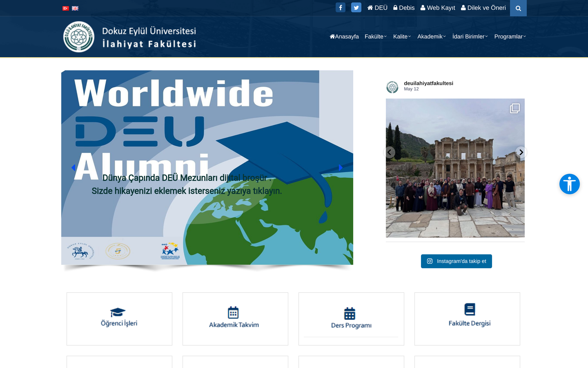Show next Instagram photo
Viewport: 588px width, 368px height.
pyautogui.click(x=521, y=153)
